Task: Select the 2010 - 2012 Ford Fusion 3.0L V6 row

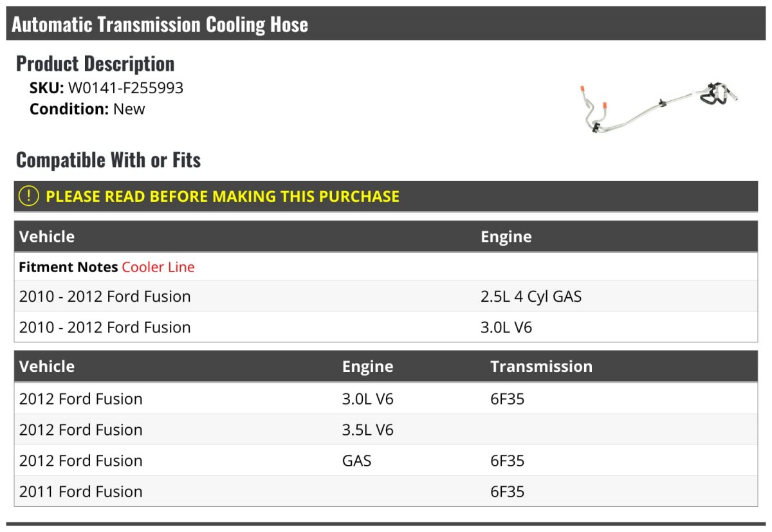Action: coord(386,327)
